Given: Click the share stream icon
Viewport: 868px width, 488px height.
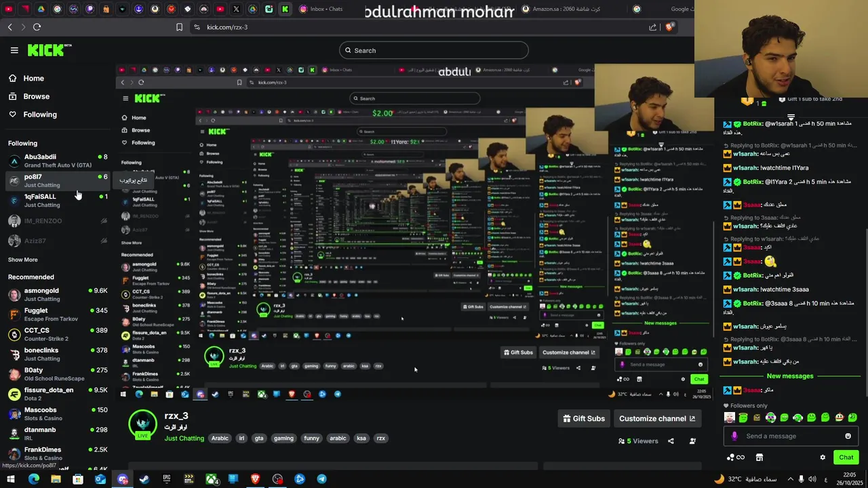Looking at the screenshot, I should point(671,441).
